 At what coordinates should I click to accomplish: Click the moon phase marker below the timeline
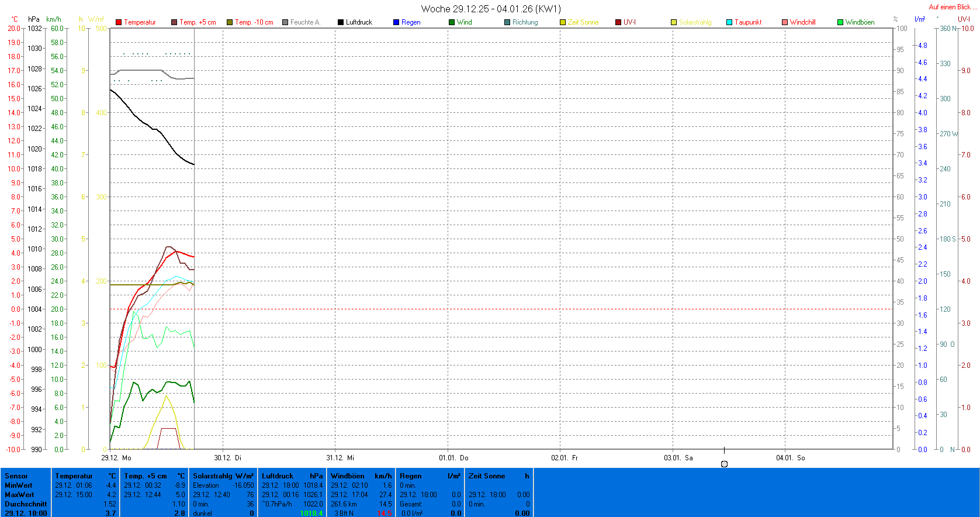pyautogui.click(x=725, y=464)
